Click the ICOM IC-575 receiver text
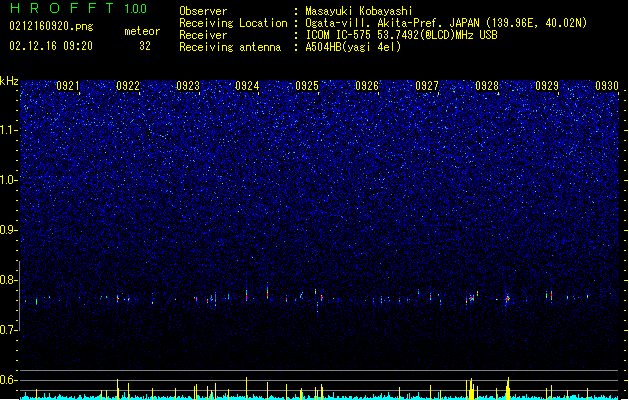Image resolution: width=629 pixels, height=400 pixels. pyautogui.click(x=401, y=35)
